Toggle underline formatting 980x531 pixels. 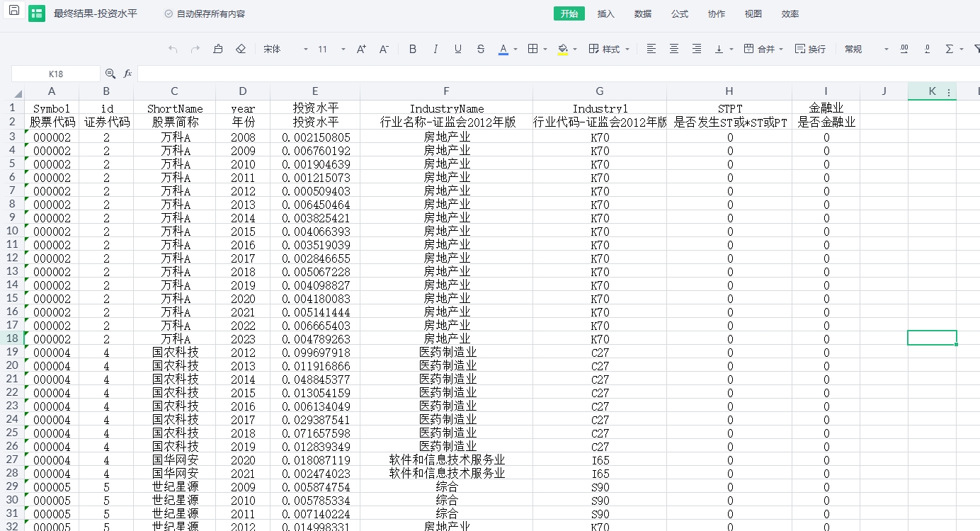pyautogui.click(x=458, y=49)
